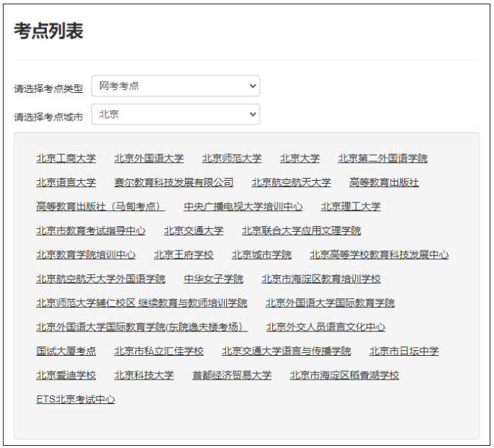Click the 北京大学 link

(300, 158)
